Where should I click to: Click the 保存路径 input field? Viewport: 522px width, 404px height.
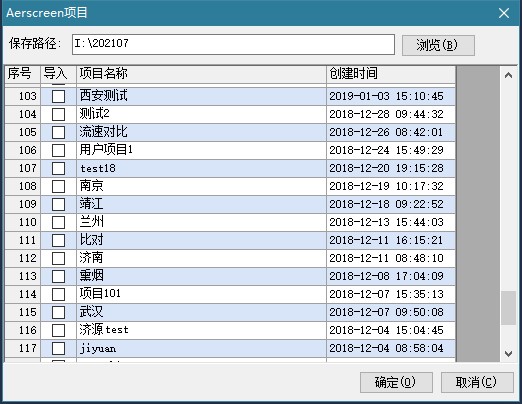233,44
